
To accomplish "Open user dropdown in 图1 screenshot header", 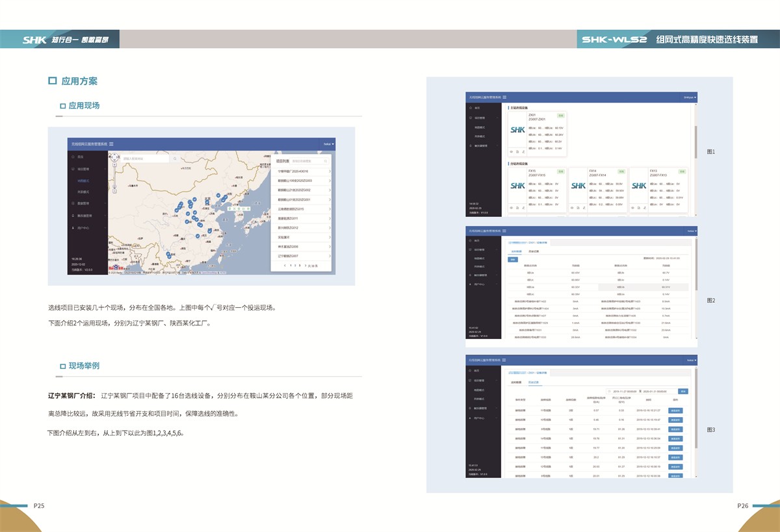I will (689, 97).
